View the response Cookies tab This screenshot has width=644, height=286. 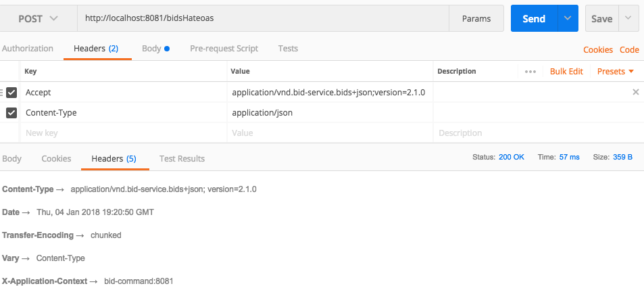pyautogui.click(x=56, y=159)
